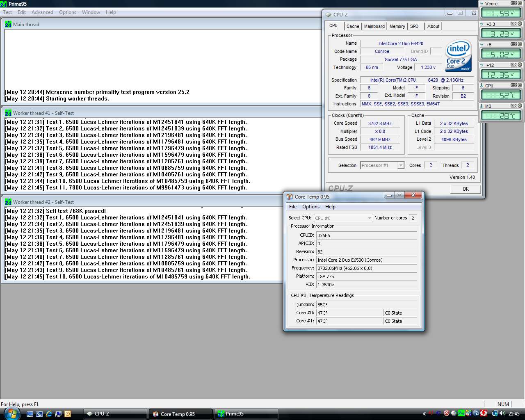
Task: Open the Prime95 Options menu
Action: 68,12
